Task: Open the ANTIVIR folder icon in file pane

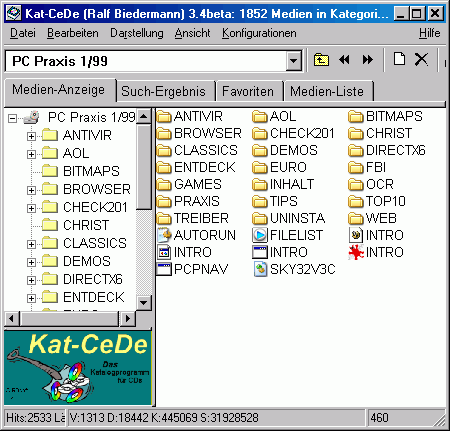Action: point(164,117)
